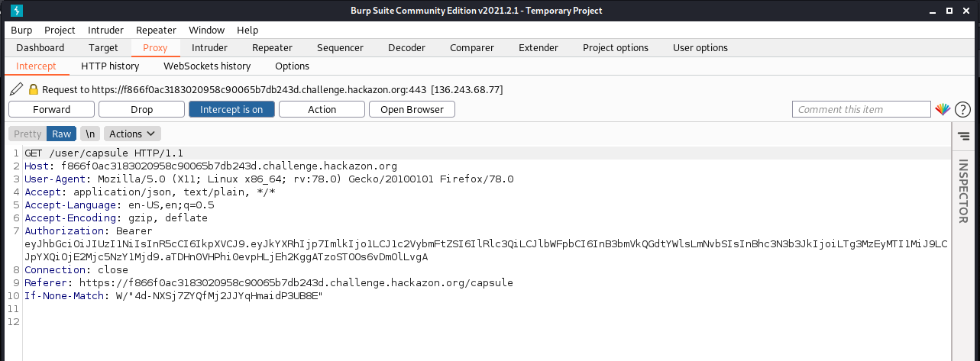The height and width of the screenshot is (361, 980).
Task: Switch to the Decoder tab
Action: click(x=406, y=47)
